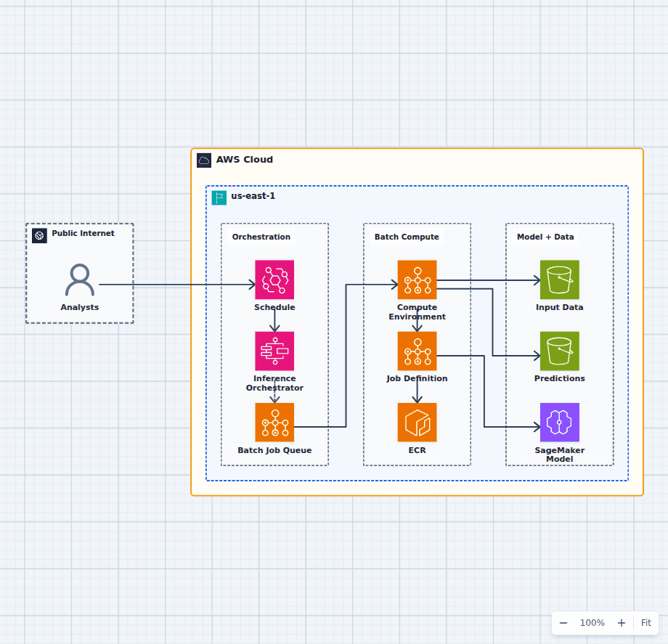Click the SageMaker Model label text

coord(559,455)
